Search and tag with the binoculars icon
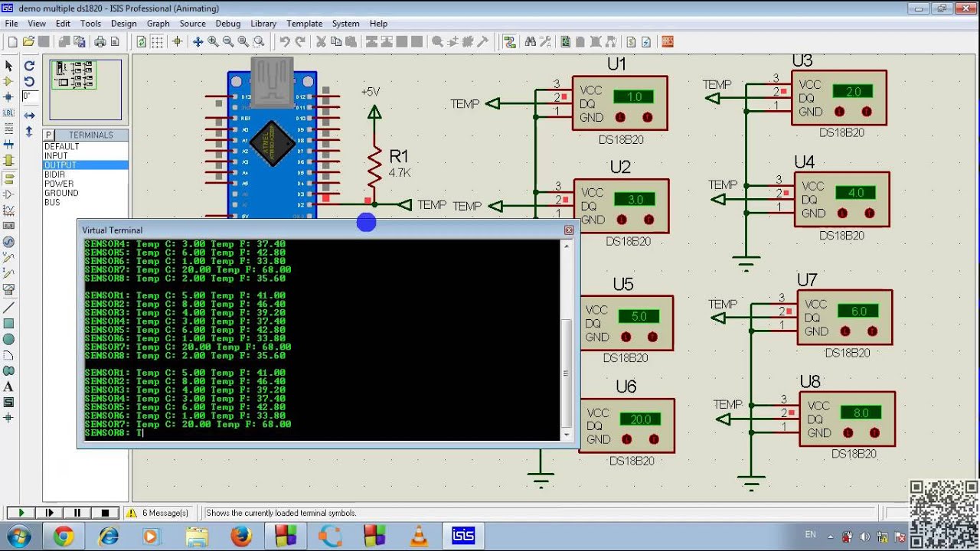Viewport: 980px width, 551px height. (531, 42)
